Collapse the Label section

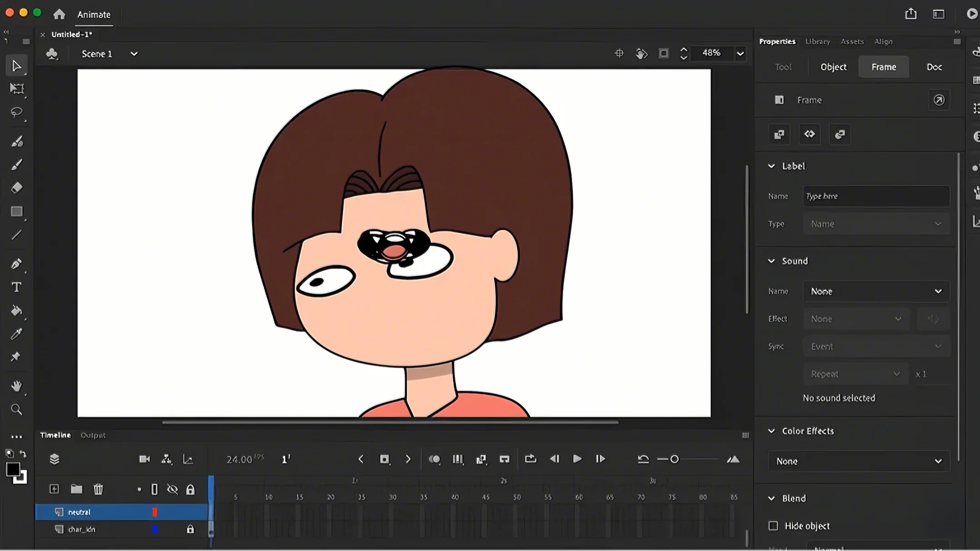tap(771, 166)
